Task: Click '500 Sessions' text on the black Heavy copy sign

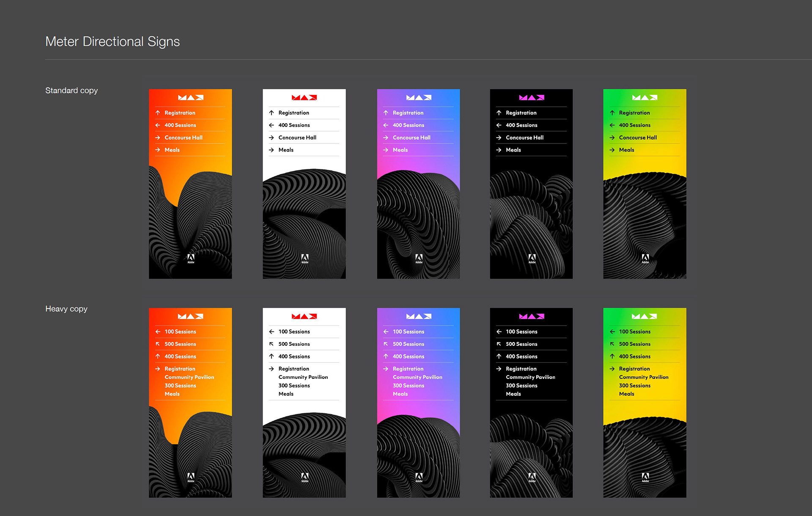Action: 522,344
